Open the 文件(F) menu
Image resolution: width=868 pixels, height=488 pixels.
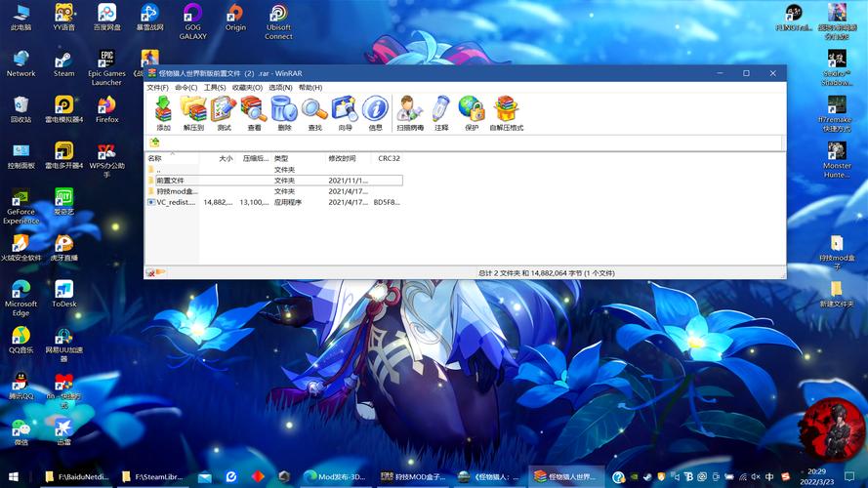point(157,88)
